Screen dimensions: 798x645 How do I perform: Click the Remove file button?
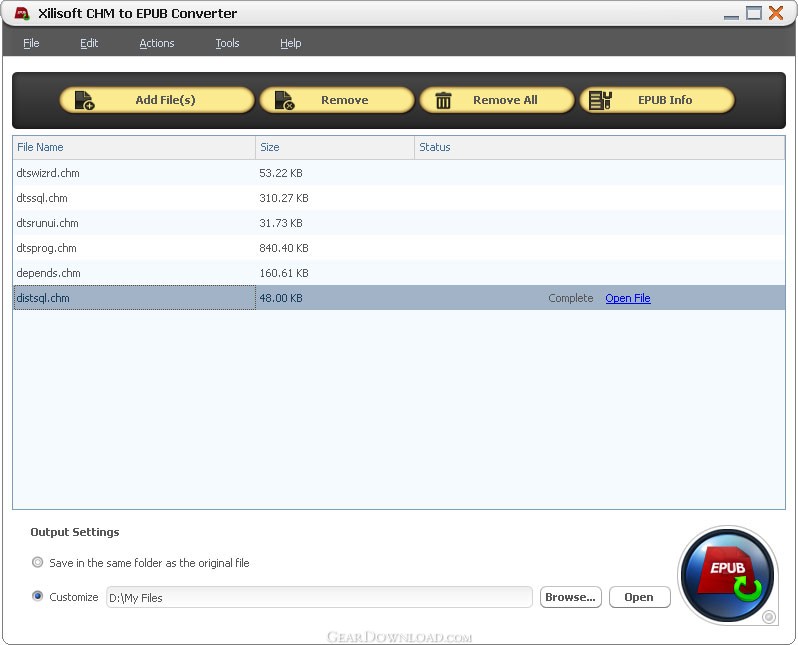[336, 100]
